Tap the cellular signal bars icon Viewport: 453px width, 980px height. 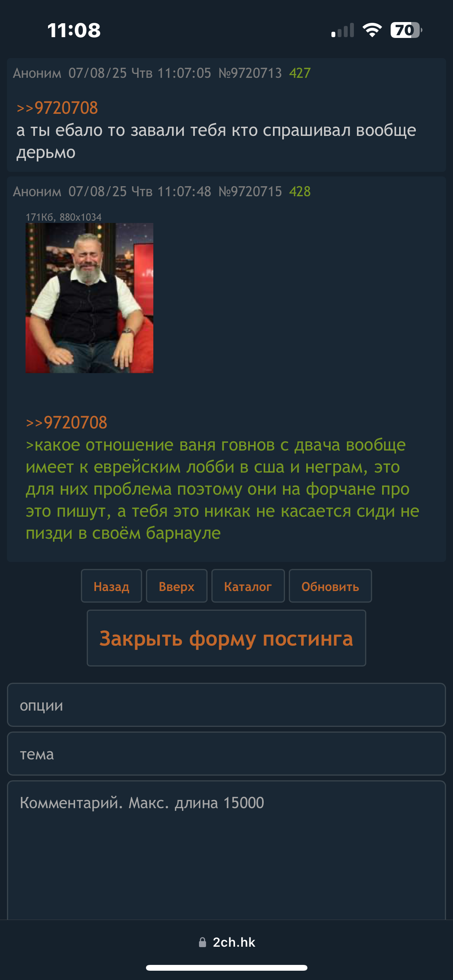(x=343, y=30)
